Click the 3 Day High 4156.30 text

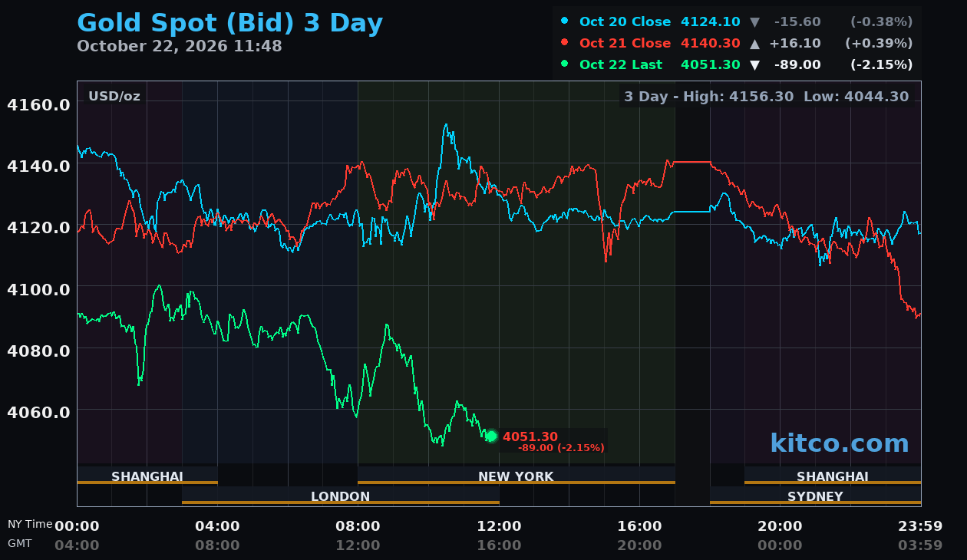[710, 97]
